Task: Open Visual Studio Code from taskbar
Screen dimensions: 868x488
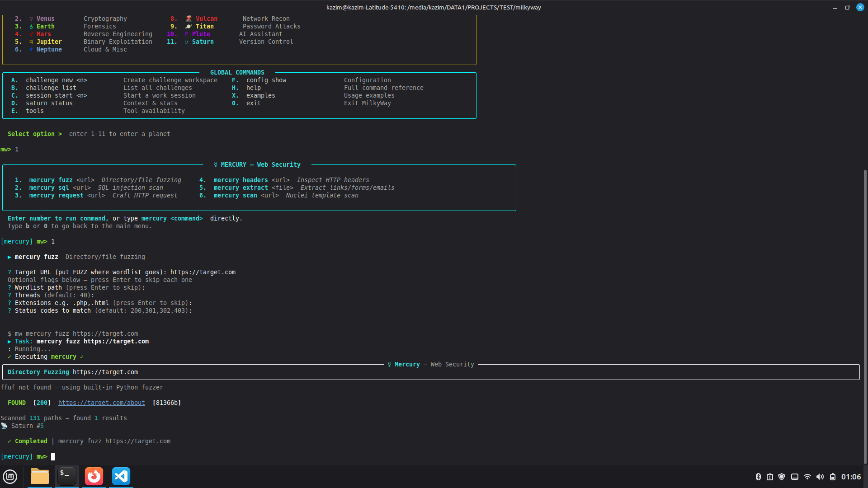Action: click(x=121, y=476)
